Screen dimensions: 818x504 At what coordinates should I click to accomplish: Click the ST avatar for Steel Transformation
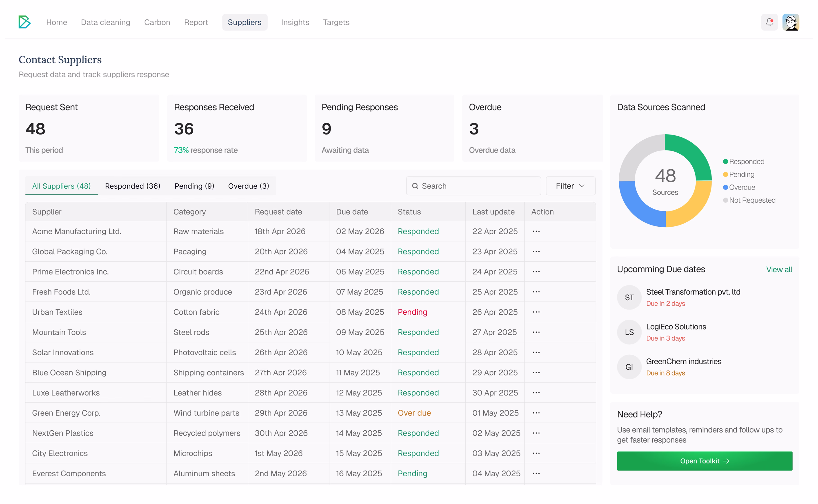(629, 297)
